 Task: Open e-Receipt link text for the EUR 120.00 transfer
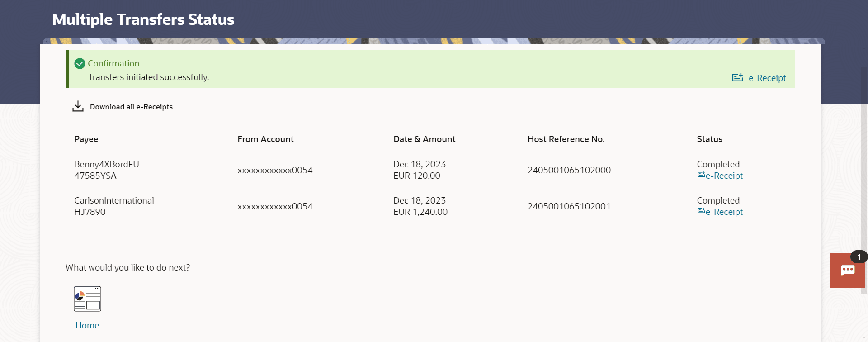(724, 176)
